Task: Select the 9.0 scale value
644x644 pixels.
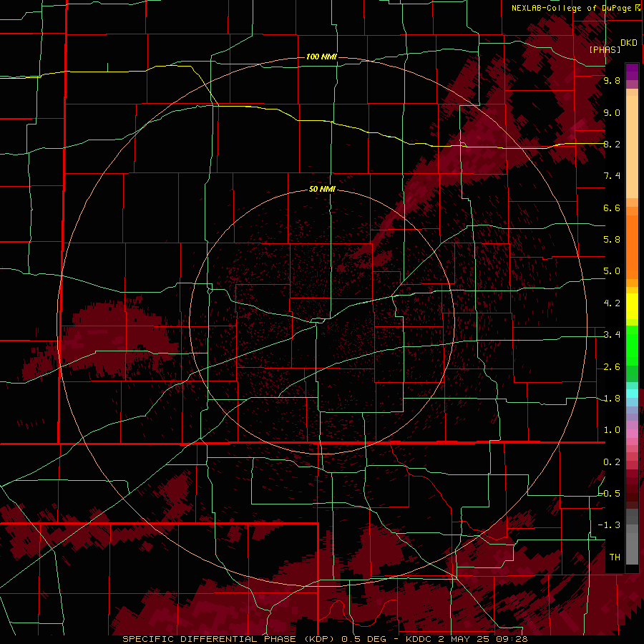Action: tap(612, 112)
